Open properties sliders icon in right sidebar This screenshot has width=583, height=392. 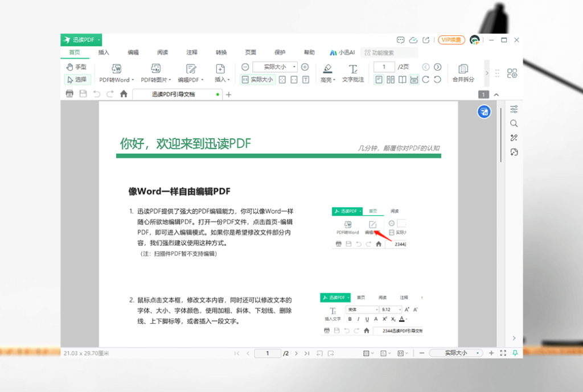pyautogui.click(x=514, y=109)
